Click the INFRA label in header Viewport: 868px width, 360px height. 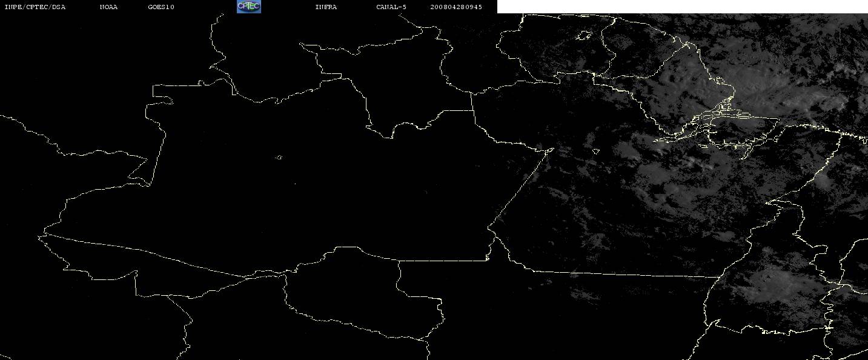point(326,7)
